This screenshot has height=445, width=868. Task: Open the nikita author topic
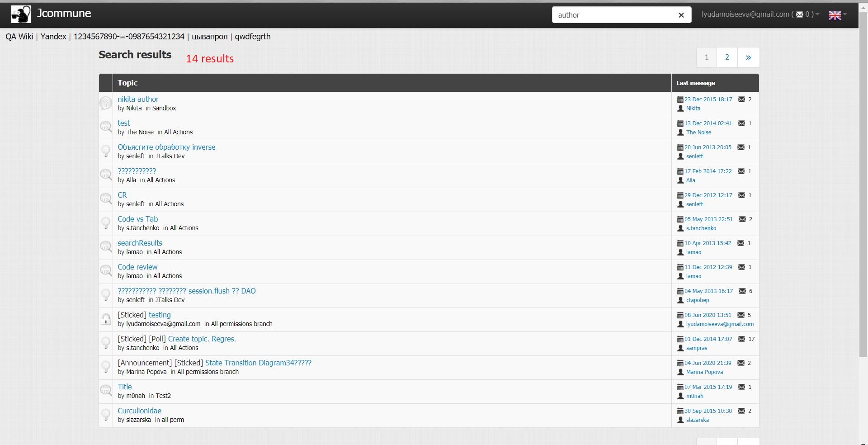tap(138, 99)
